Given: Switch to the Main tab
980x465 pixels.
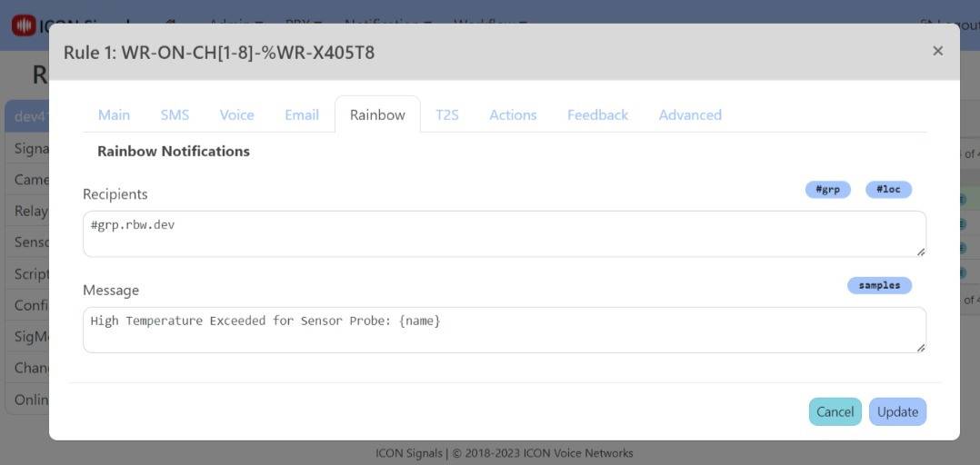Looking at the screenshot, I should (x=114, y=114).
